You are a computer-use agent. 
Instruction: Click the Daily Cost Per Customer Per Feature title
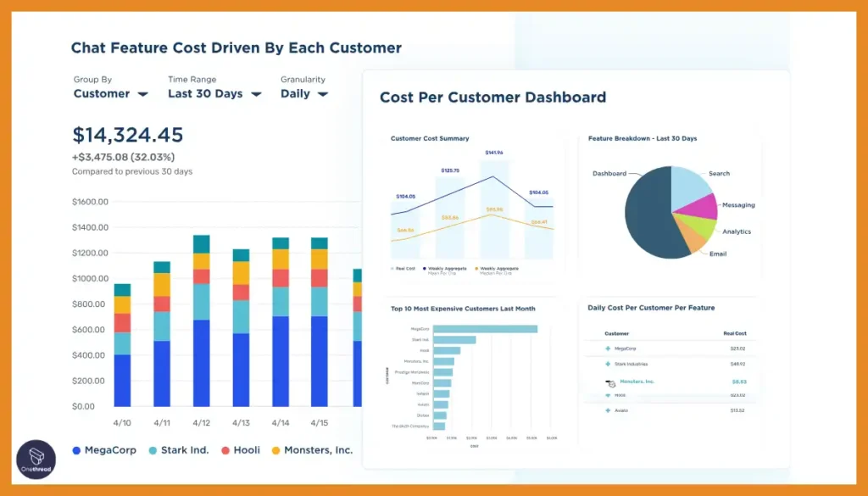[x=651, y=308]
